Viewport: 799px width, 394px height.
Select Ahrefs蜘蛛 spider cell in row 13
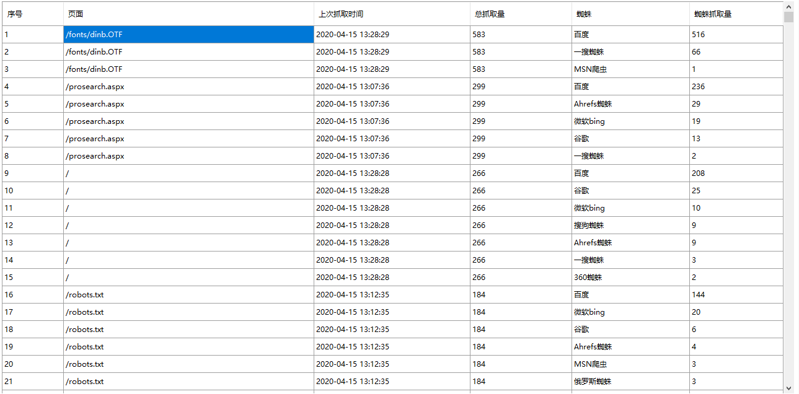(630, 243)
